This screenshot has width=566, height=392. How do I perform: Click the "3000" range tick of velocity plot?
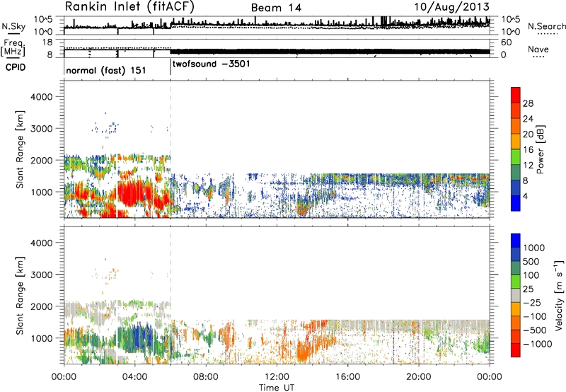[41, 275]
